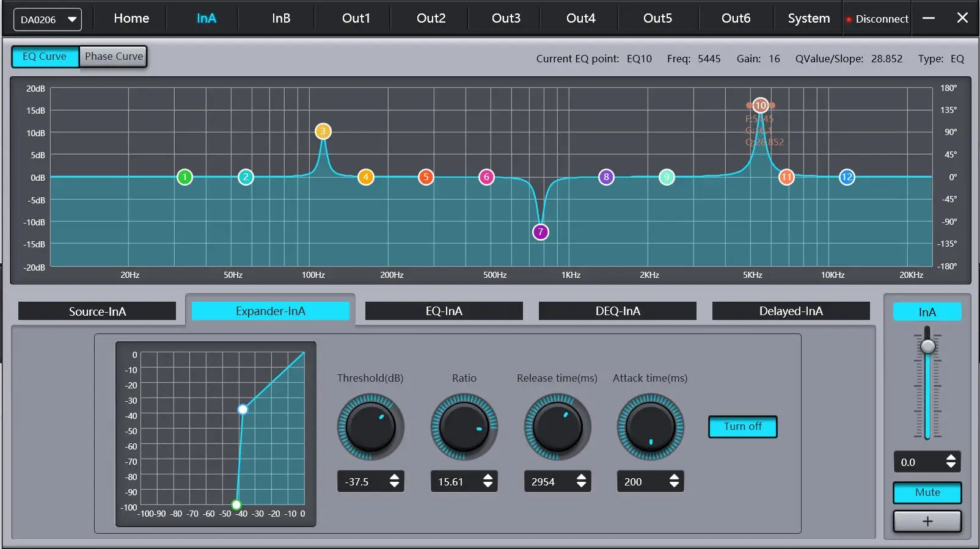Select EQ point 3 node on curve
980x549 pixels.
323,131
